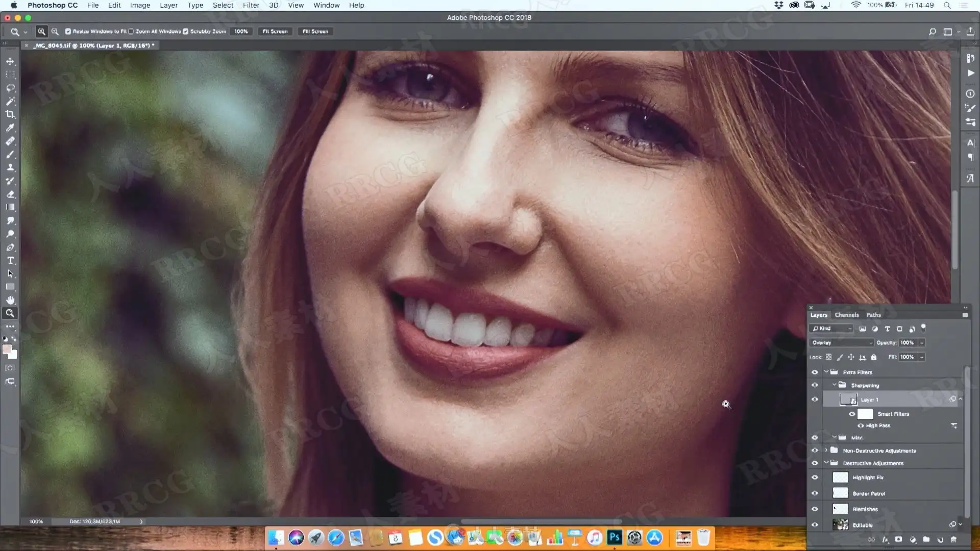Image resolution: width=980 pixels, height=551 pixels.
Task: Select the Eraser tool
Action: click(10, 194)
